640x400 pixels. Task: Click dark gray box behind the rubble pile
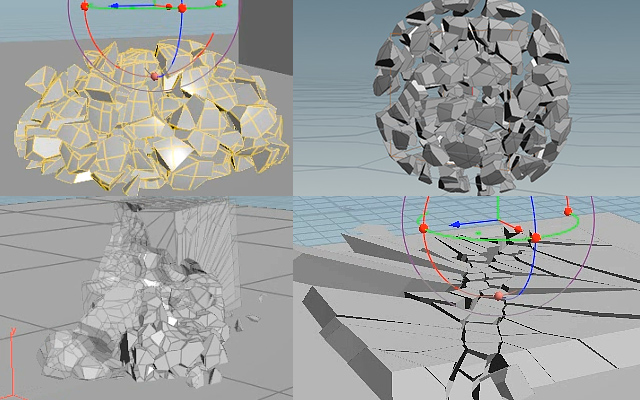pos(265,37)
